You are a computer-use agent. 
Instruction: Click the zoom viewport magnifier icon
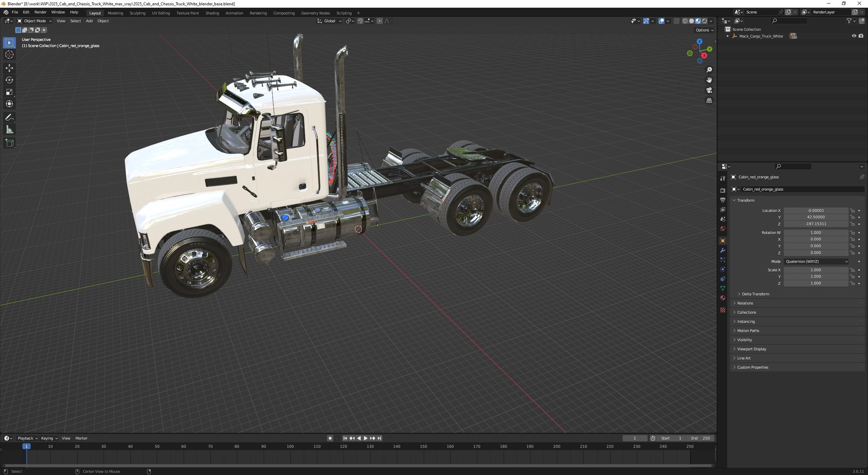[709, 70]
